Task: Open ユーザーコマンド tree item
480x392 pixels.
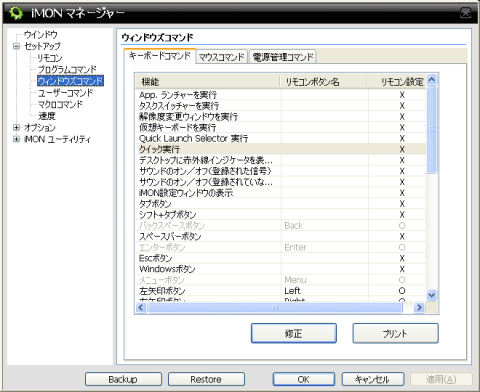Action: click(x=65, y=92)
